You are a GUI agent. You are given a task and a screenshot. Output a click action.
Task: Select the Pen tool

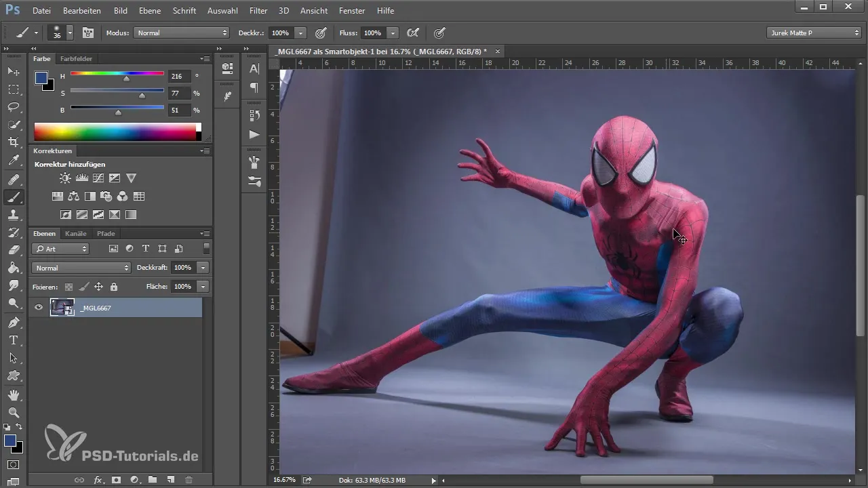[14, 323]
